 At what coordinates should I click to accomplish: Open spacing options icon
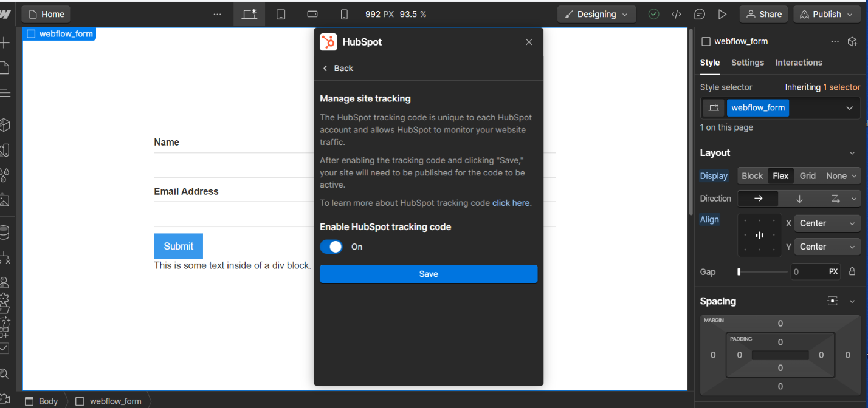pyautogui.click(x=832, y=301)
